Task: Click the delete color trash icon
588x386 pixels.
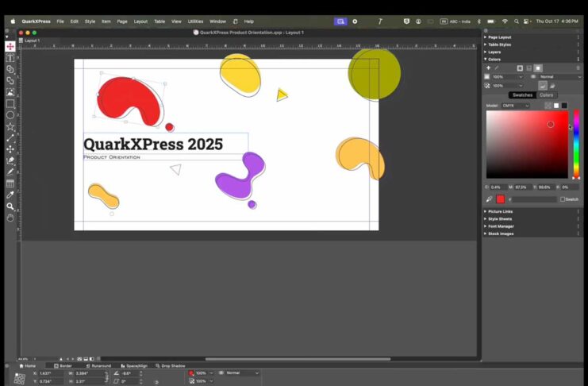Action: pos(578,68)
